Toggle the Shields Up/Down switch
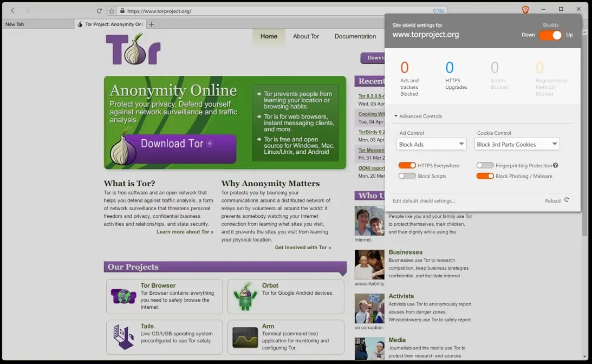This screenshot has height=364, width=592. 550,35
